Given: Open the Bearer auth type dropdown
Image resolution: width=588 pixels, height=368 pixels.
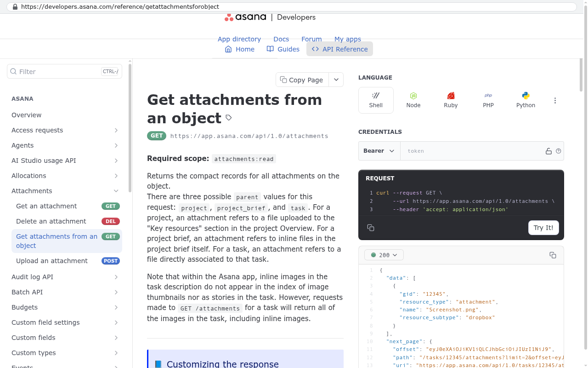Looking at the screenshot, I should coord(379,151).
